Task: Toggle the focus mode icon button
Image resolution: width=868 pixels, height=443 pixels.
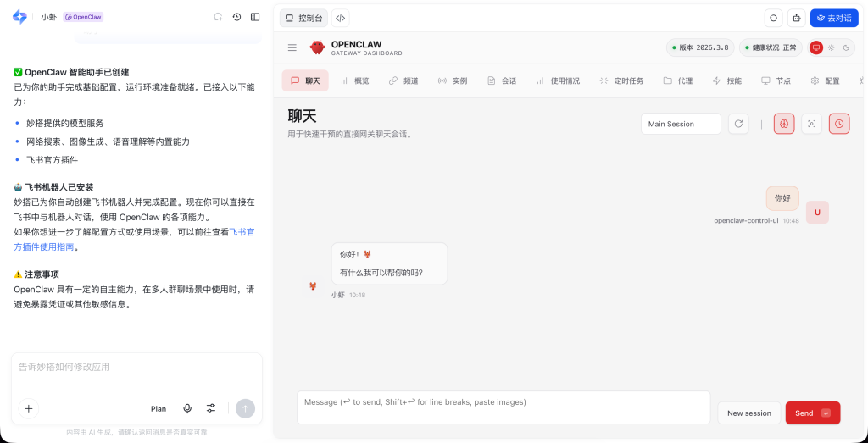Action: pyautogui.click(x=811, y=124)
